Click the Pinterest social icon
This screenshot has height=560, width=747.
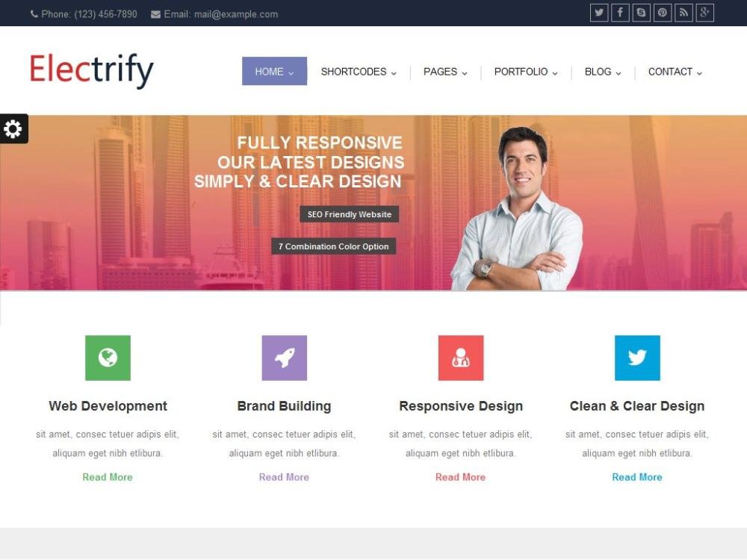[x=662, y=13]
